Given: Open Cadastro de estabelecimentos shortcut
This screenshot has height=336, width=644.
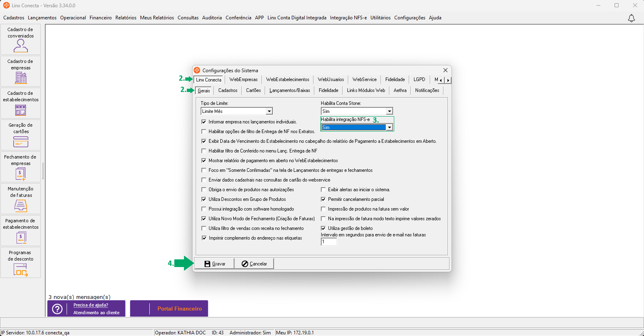Looking at the screenshot, I should pyautogui.click(x=21, y=103).
